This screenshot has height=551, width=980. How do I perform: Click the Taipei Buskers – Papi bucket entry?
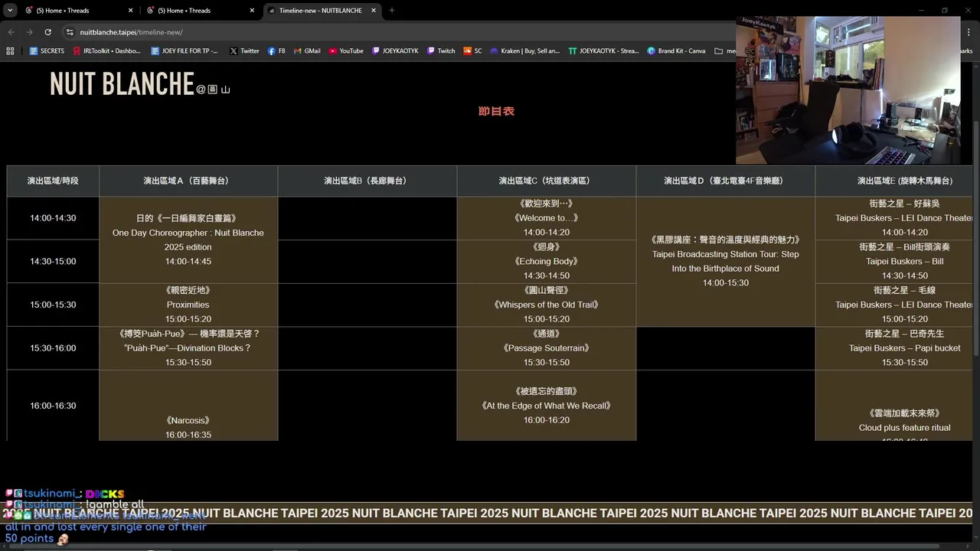tap(894, 348)
